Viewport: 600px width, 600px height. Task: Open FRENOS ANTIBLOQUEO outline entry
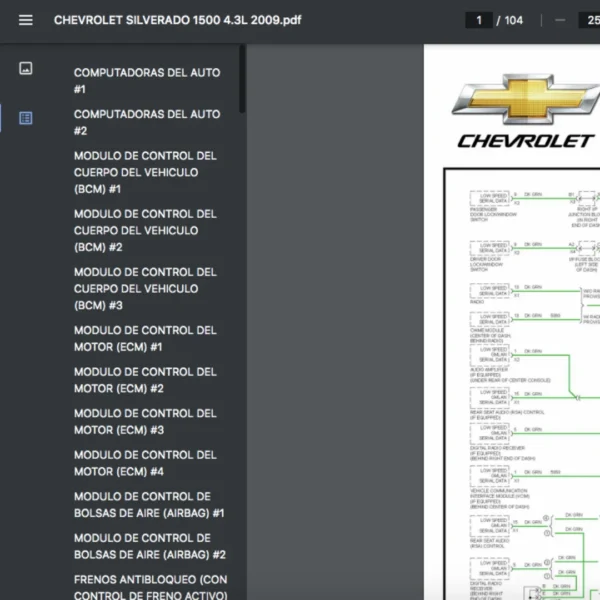(x=150, y=588)
